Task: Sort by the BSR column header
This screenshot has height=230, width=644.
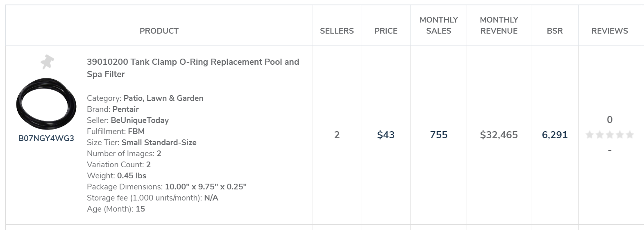Action: click(x=555, y=31)
